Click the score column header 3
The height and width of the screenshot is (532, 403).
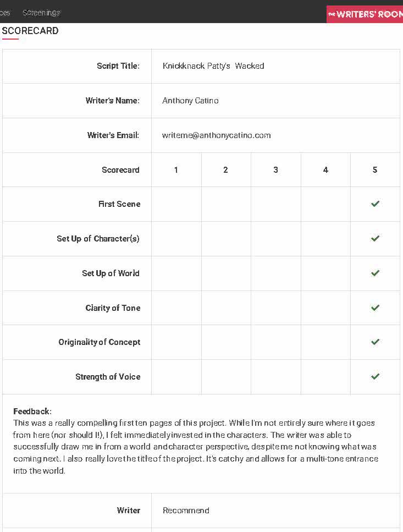pos(275,170)
